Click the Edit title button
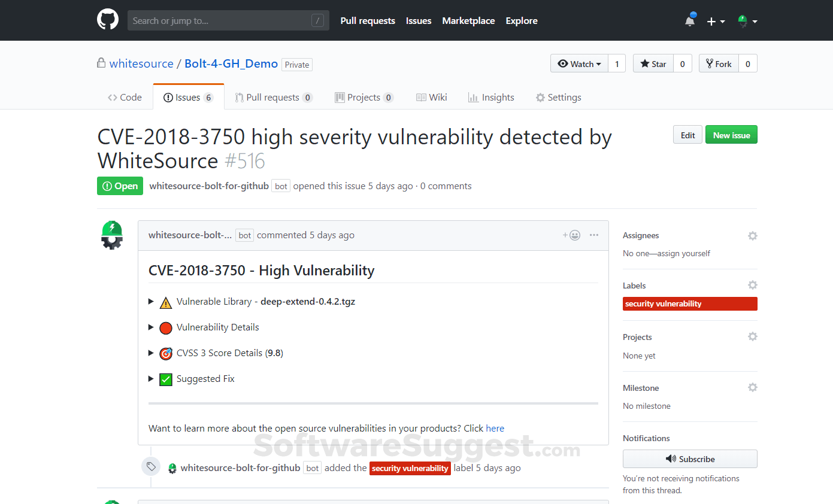Image resolution: width=833 pixels, height=504 pixels. (687, 135)
